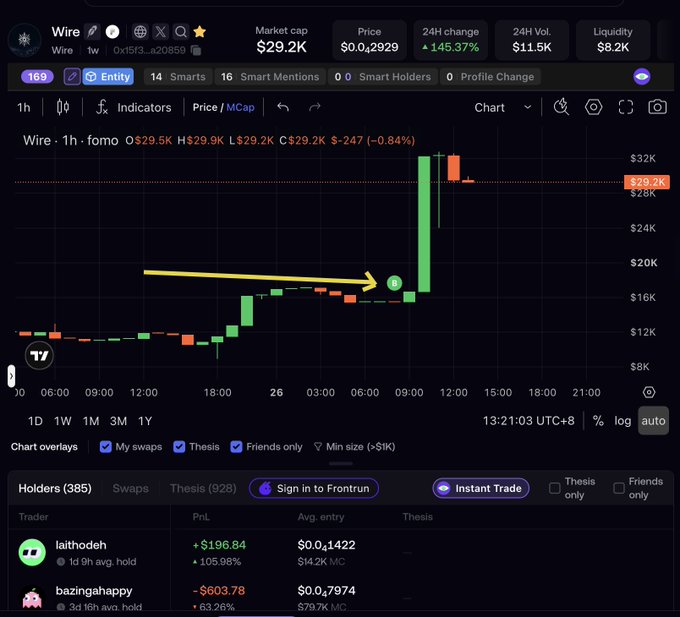Uncheck Friends only overlay
680x617 pixels.
pos(236,447)
